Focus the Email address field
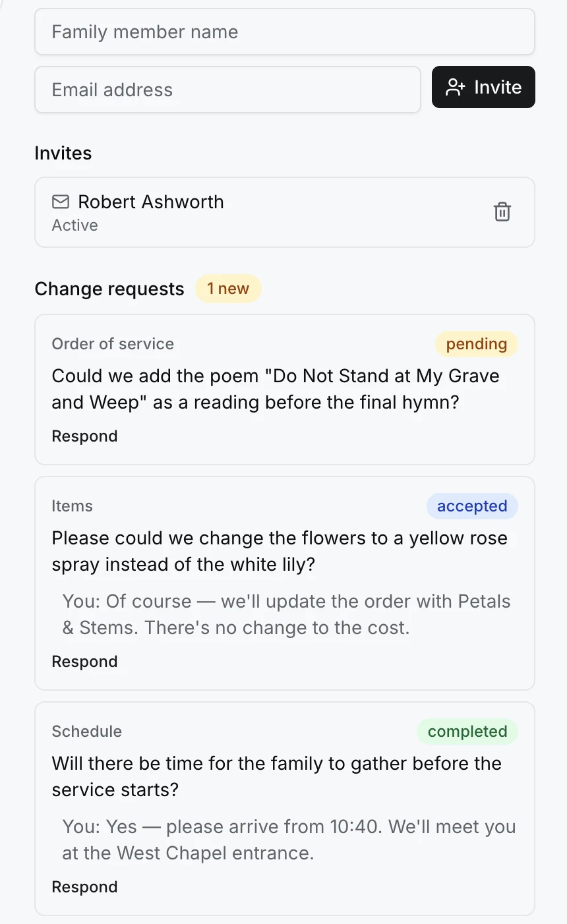Screen dimensions: 567x924 [227, 90]
